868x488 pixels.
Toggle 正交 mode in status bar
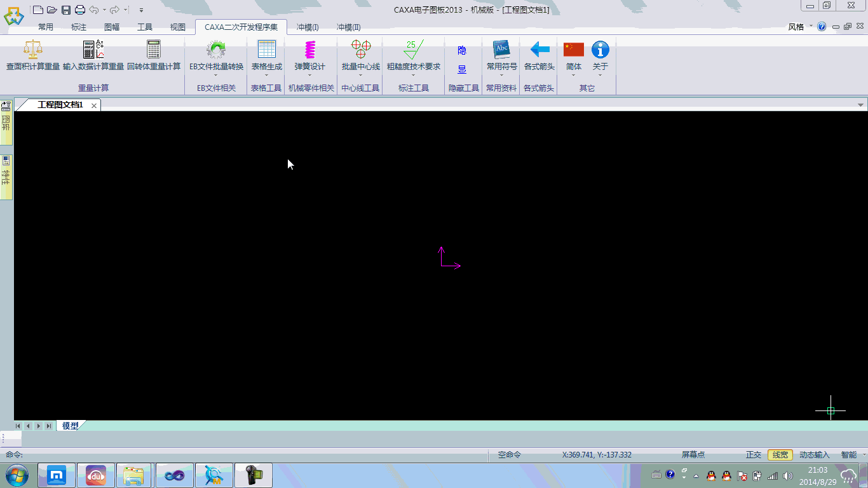[753, 455]
